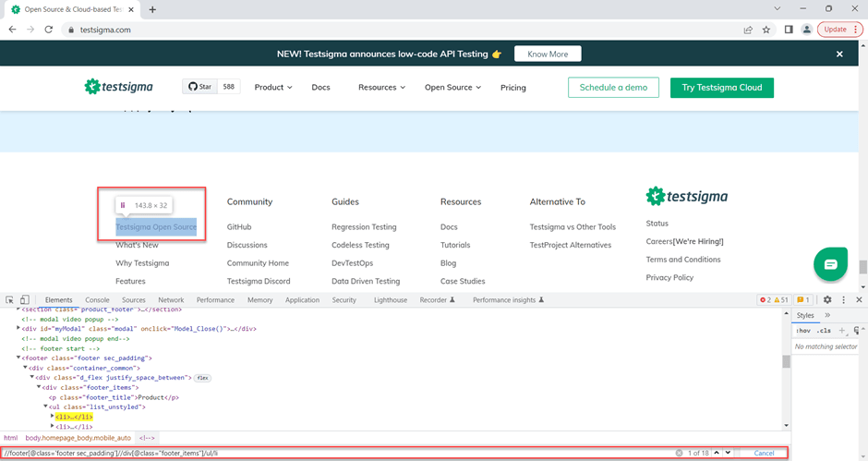Click the GitHub Star button
The width and height of the screenshot is (868, 461).
(200, 87)
